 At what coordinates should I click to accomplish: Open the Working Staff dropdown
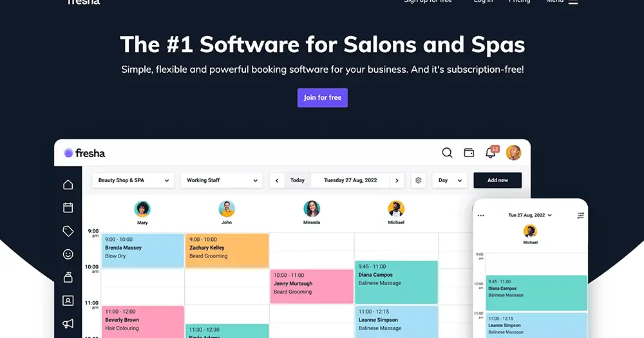(x=222, y=180)
